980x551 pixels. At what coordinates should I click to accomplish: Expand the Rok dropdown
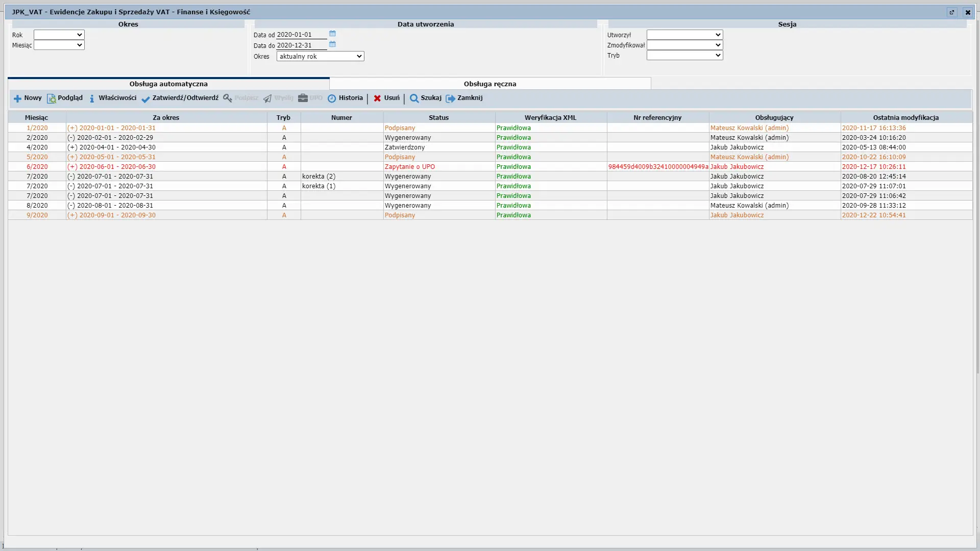[59, 35]
